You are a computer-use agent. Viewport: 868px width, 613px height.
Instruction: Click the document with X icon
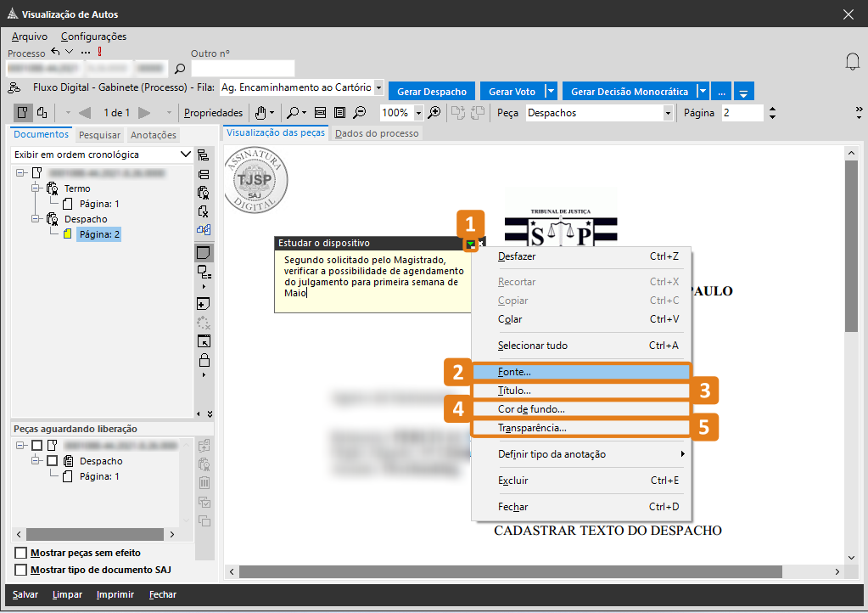[204, 211]
